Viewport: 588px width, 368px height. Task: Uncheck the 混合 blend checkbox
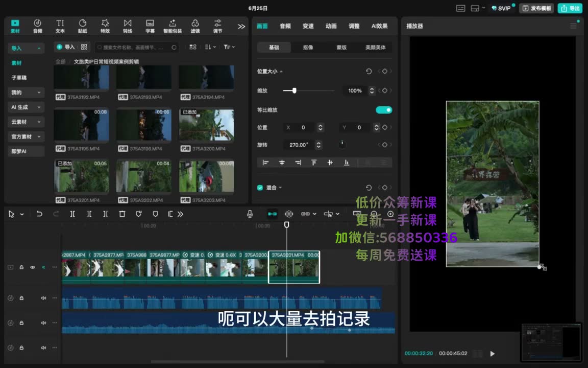[x=260, y=188]
